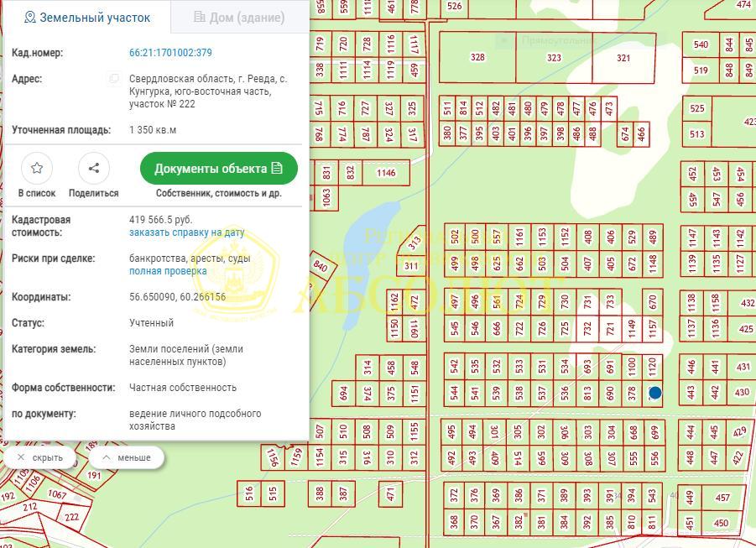Image resolution: width=756 pixels, height=548 pixels.
Task: Click the blue marker dot on the map
Action: pos(654,393)
